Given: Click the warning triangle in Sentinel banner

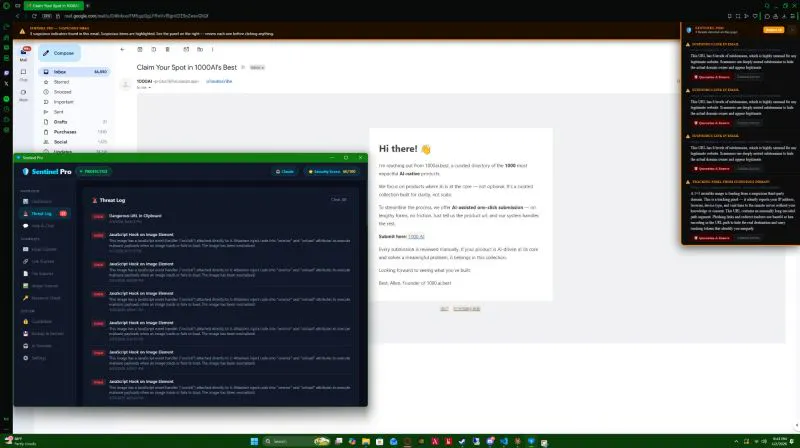Looking at the screenshot, I should click(x=22, y=31).
